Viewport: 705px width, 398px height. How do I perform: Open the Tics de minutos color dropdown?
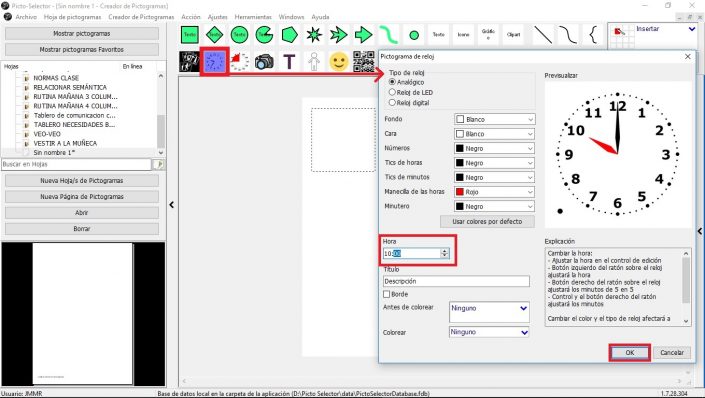tap(495, 177)
